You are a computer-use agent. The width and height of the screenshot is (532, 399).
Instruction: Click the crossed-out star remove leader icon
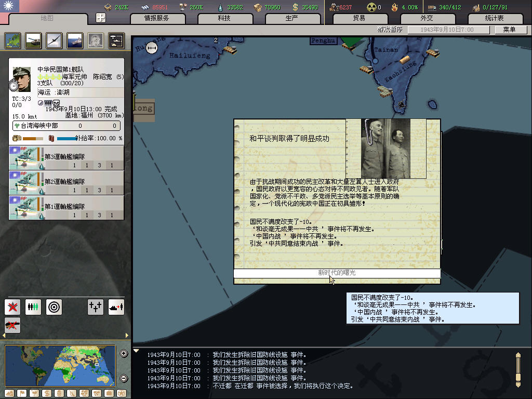(x=12, y=307)
